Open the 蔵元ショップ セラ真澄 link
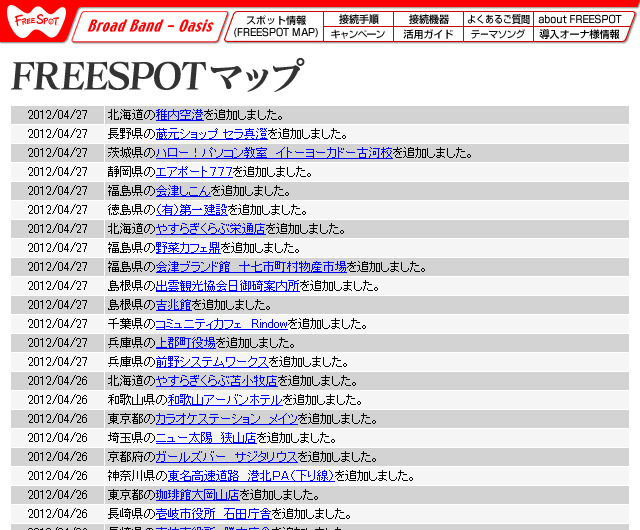The height and width of the screenshot is (530, 640). pos(211,134)
